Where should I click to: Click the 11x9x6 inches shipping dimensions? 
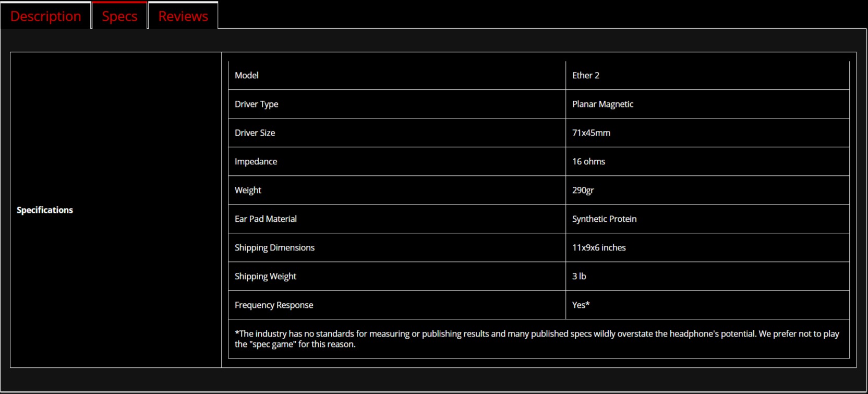pyautogui.click(x=599, y=247)
